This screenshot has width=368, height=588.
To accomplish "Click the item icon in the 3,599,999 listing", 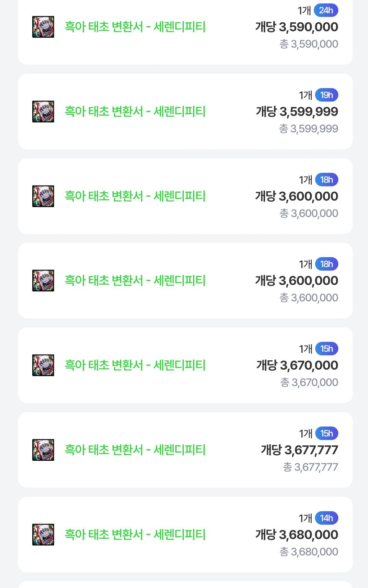I will pos(43,111).
